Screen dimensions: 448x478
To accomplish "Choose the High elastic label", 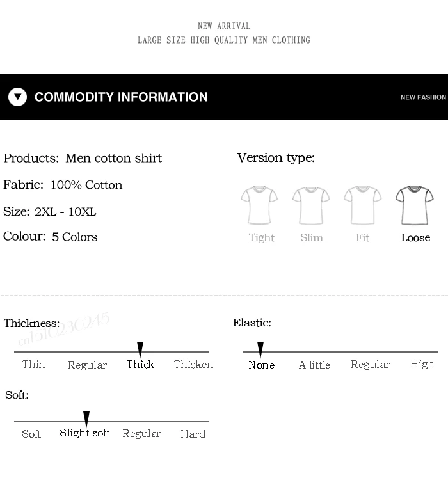I will pos(422,363).
